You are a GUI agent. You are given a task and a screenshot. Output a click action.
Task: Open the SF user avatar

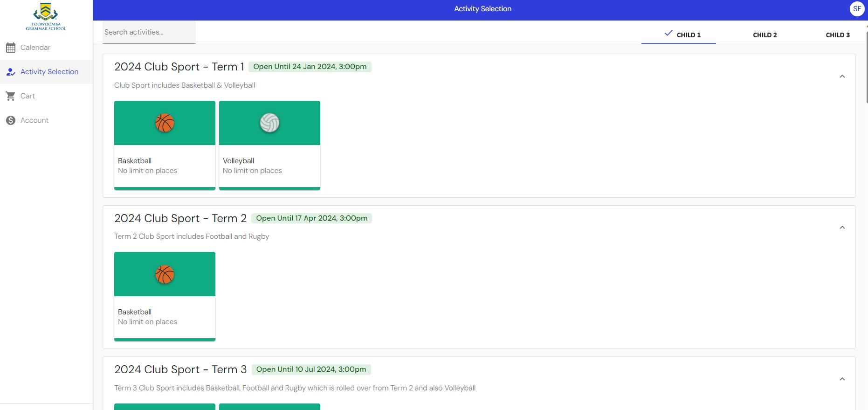(x=857, y=9)
